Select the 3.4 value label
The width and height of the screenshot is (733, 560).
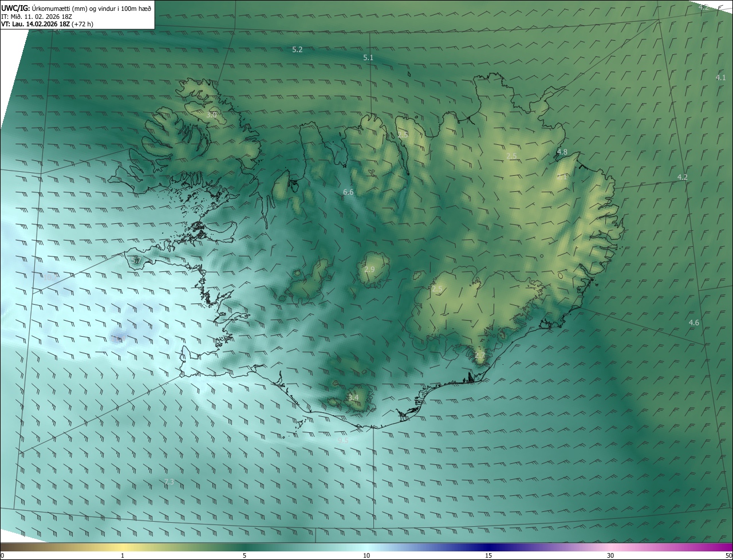click(x=353, y=397)
